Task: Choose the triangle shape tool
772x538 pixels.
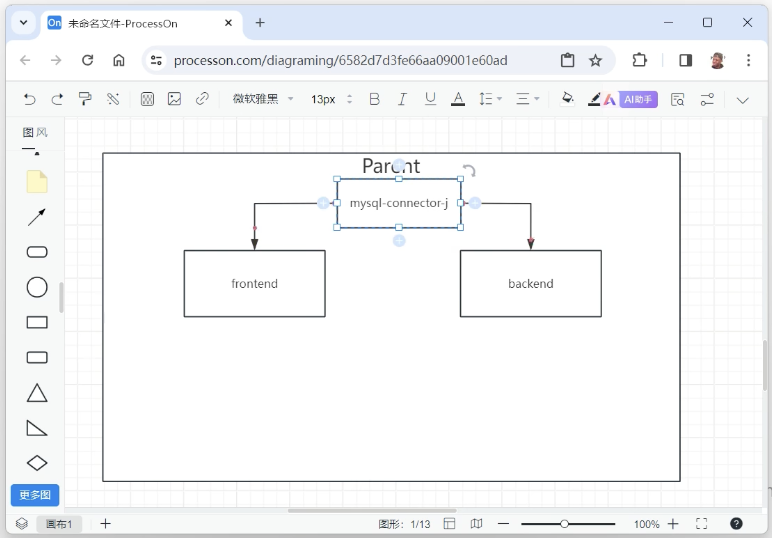Action: (37, 393)
